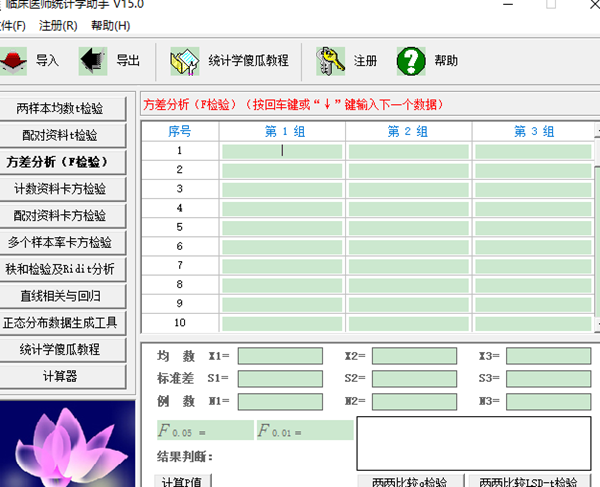Click row 6 cell of 第 2 组

click(409, 247)
